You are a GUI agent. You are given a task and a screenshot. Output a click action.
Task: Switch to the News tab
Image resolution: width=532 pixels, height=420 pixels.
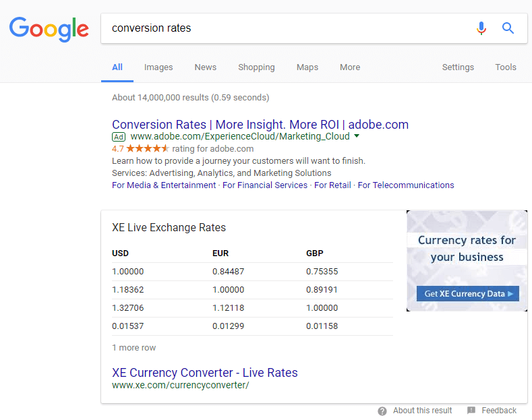tap(206, 67)
